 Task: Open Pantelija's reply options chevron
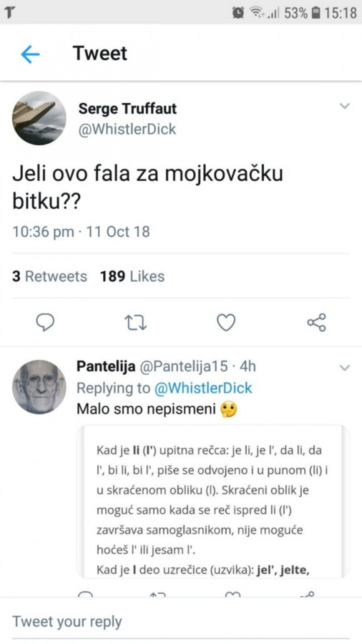[345, 368]
